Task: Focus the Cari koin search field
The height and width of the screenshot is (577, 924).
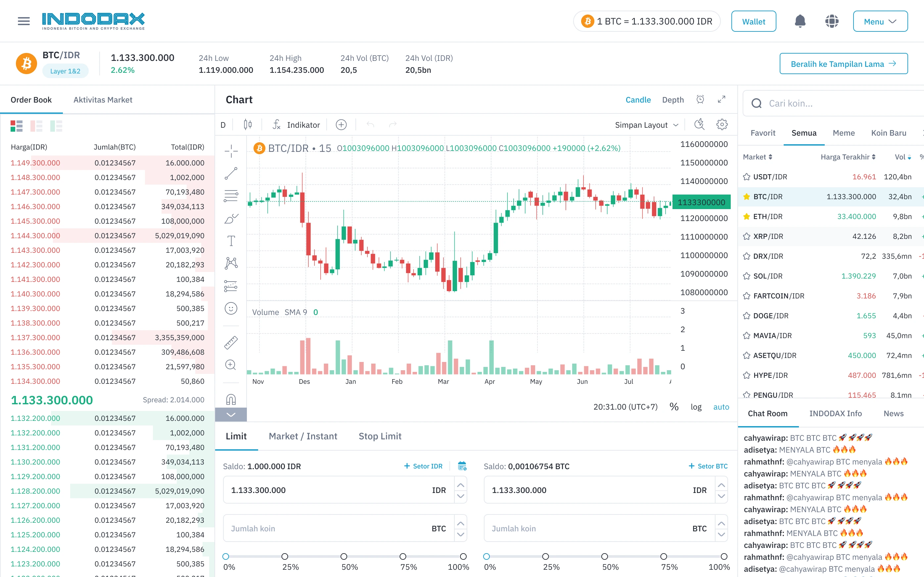Action: (834, 103)
